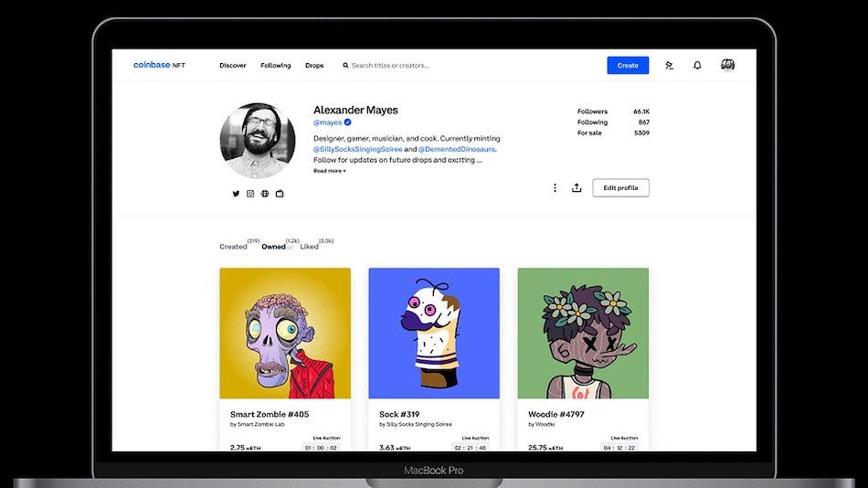
Task: Open the Sock #319 artwork
Action: (434, 333)
